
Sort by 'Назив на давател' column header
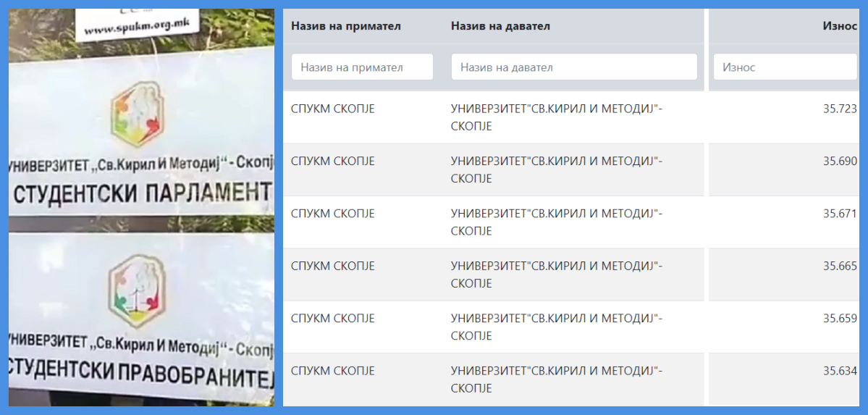point(500,26)
